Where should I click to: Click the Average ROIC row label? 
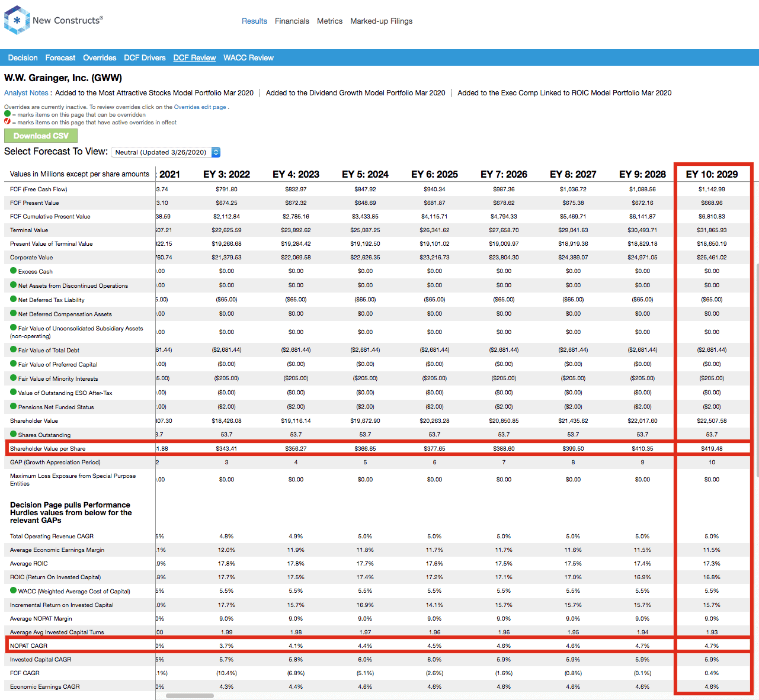[x=29, y=563]
